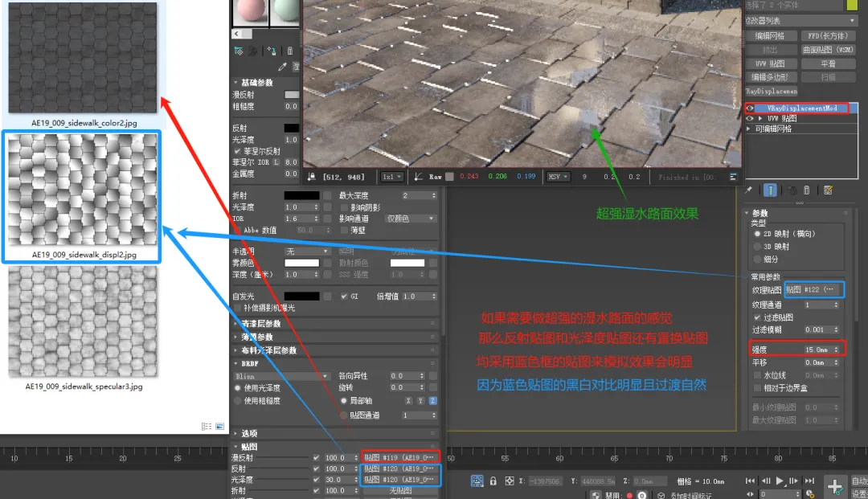Select the use roughness (使用粗糙度) radio button
This screenshot has height=499, width=868.
[x=237, y=400]
